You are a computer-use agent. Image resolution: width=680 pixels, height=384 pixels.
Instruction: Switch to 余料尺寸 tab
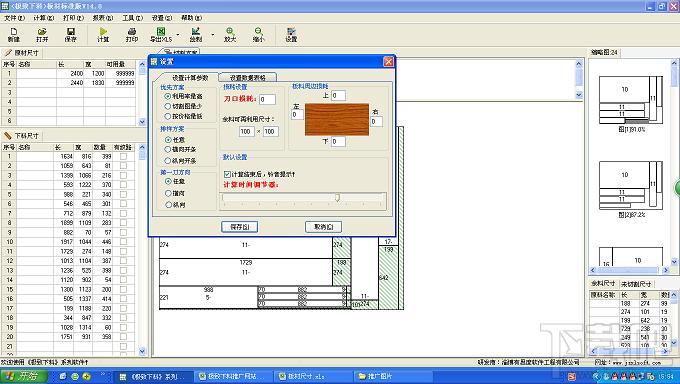[603, 283]
